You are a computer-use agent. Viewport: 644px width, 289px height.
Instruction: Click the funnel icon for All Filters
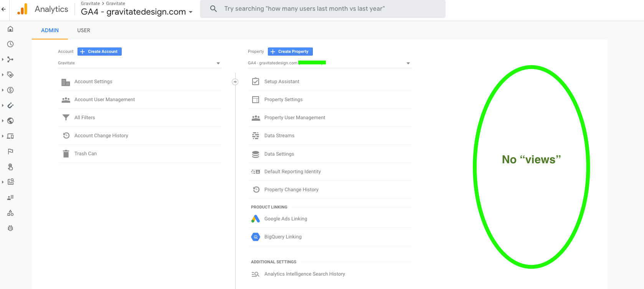coord(66,117)
